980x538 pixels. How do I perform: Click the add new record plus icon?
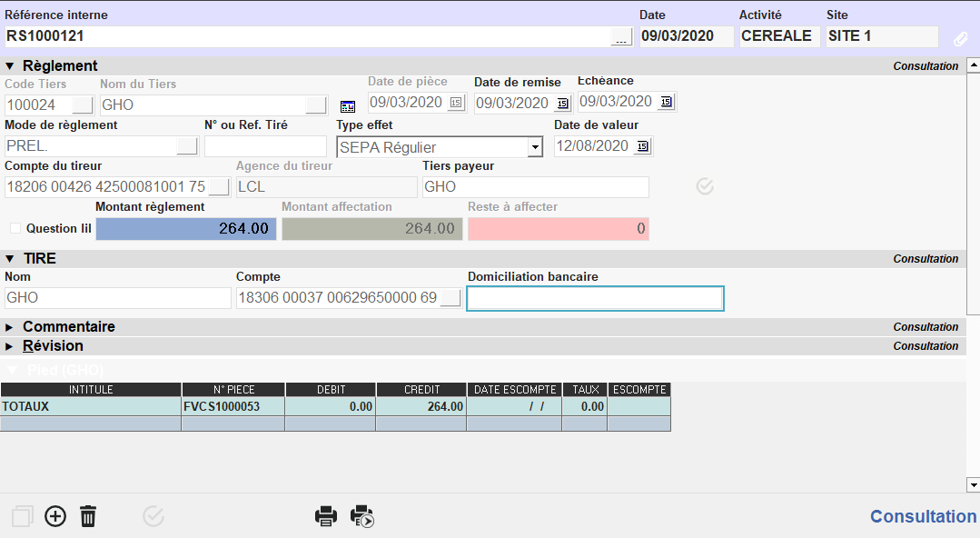(x=55, y=516)
